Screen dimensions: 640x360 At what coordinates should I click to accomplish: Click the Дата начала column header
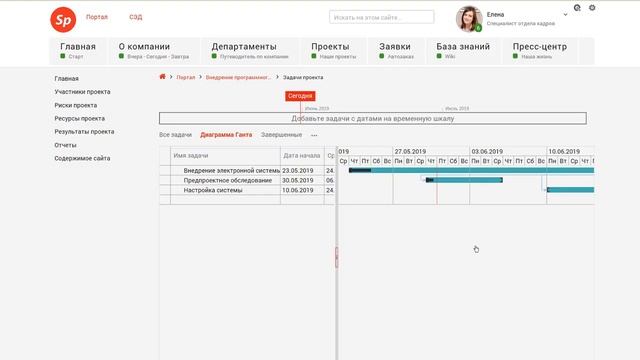[x=302, y=156]
